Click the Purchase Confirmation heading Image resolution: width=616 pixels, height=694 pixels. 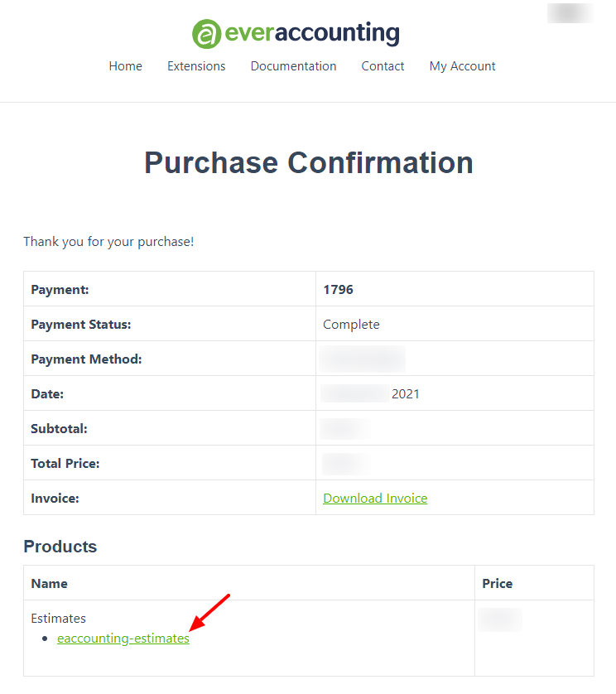[x=309, y=163]
